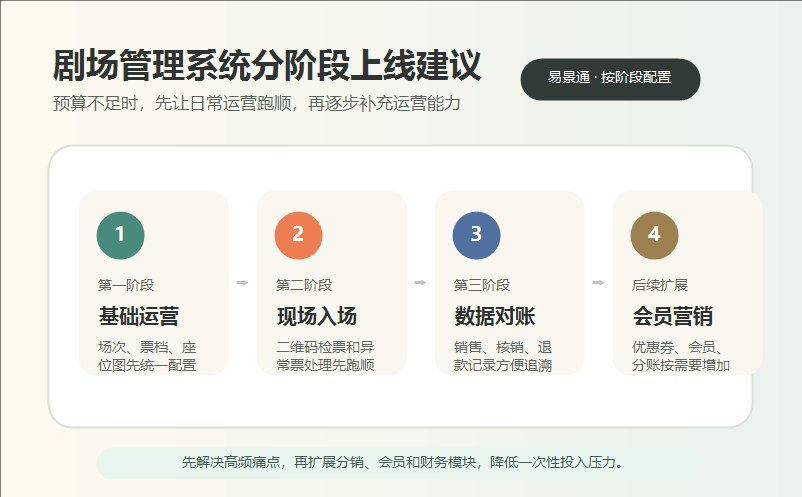This screenshot has height=497, width=802.
Task: Click the 后续扩展 label
Action: click(660, 285)
